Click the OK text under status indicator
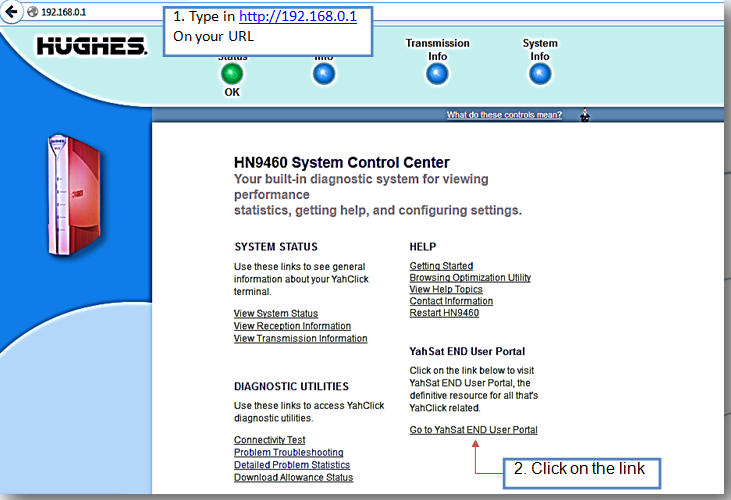 pos(232,92)
